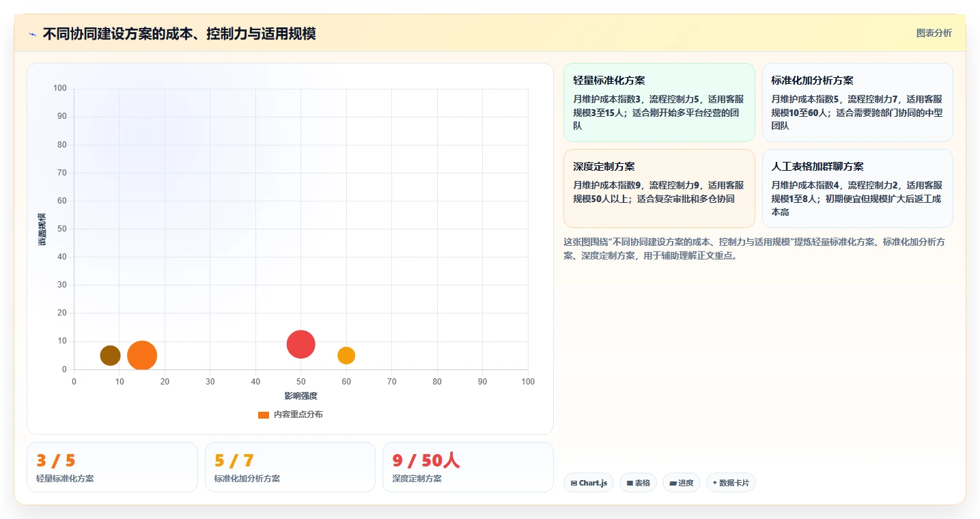
Task: Click the 数据卡片 tag chip
Action: (731, 483)
